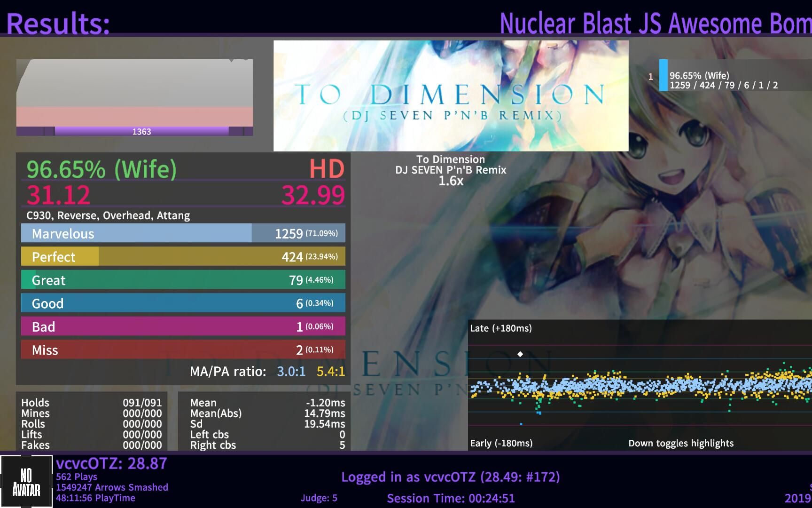Click the DJ SEVEN P'n'B Remix subtitle
This screenshot has height=508, width=812.
click(x=451, y=170)
